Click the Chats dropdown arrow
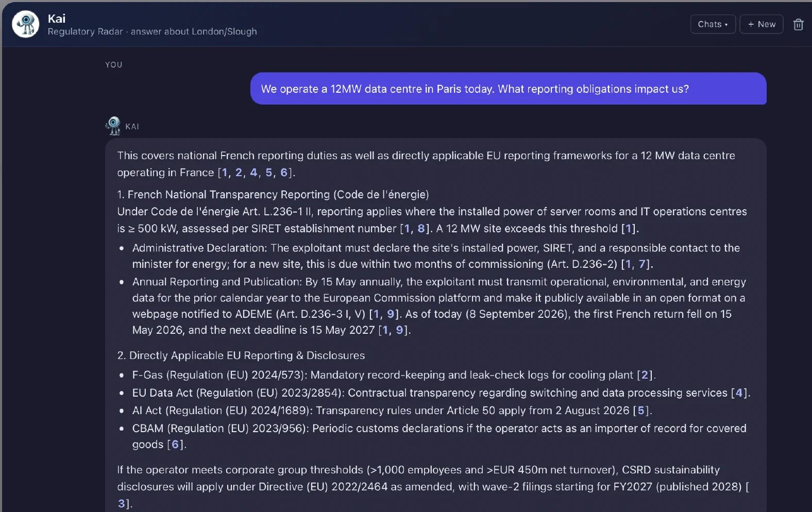Viewport: 812px width, 512px height. (726, 25)
